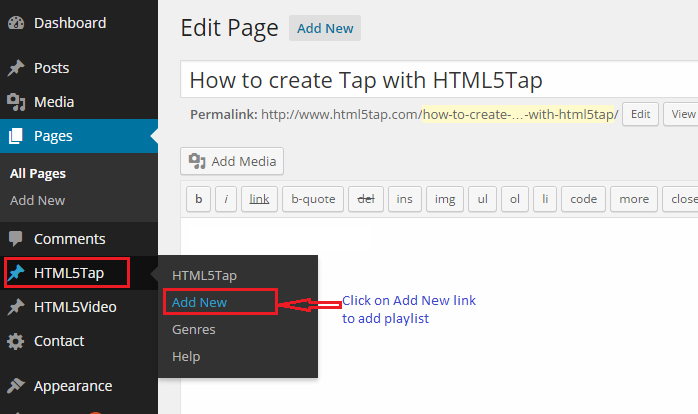
Task: Click the Appearance paintbrush icon
Action: coord(16,386)
